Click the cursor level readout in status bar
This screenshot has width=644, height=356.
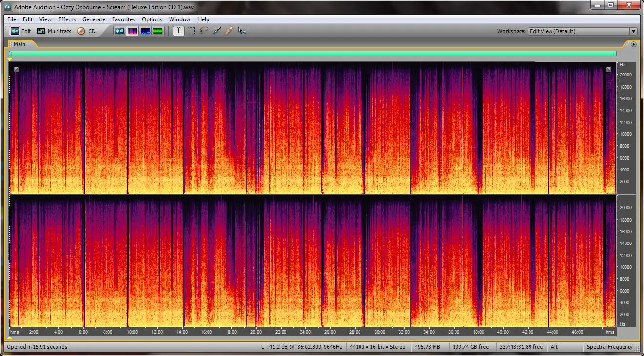(302, 347)
